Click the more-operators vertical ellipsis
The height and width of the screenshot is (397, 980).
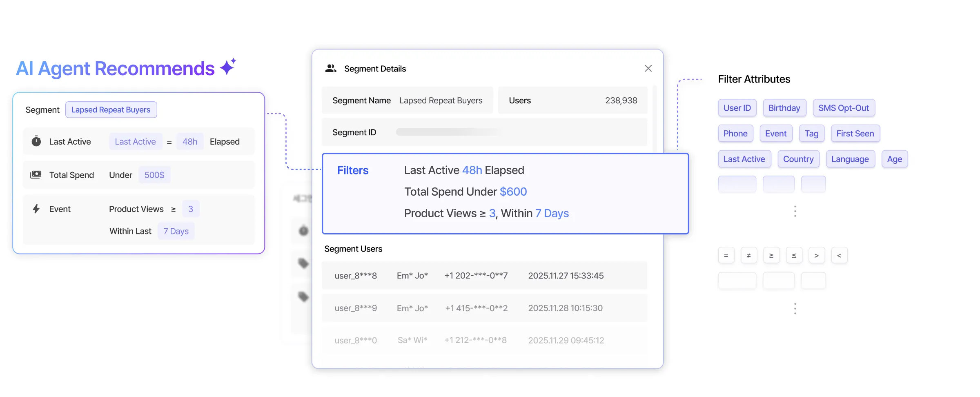(795, 308)
